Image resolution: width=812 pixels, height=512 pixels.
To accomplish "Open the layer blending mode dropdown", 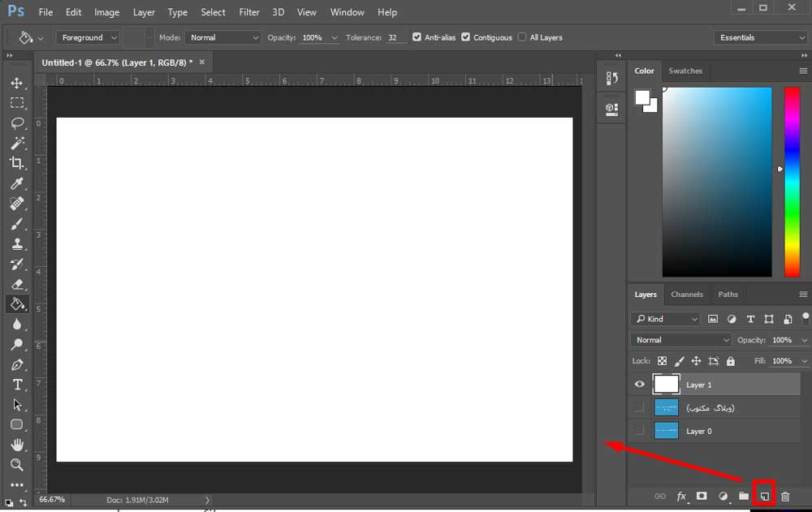I will coord(680,340).
